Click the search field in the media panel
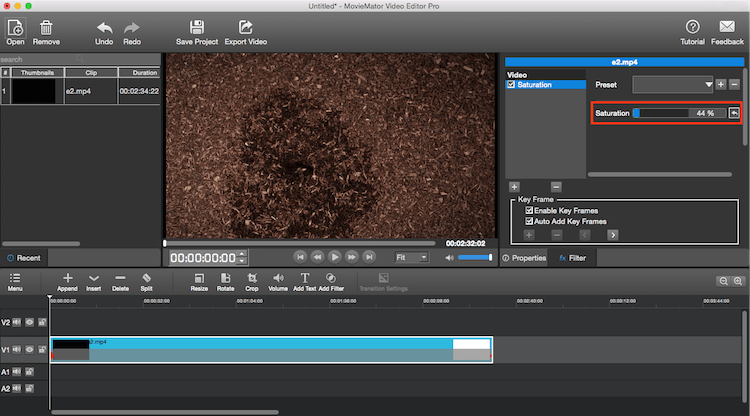The height and width of the screenshot is (416, 750). [42, 59]
